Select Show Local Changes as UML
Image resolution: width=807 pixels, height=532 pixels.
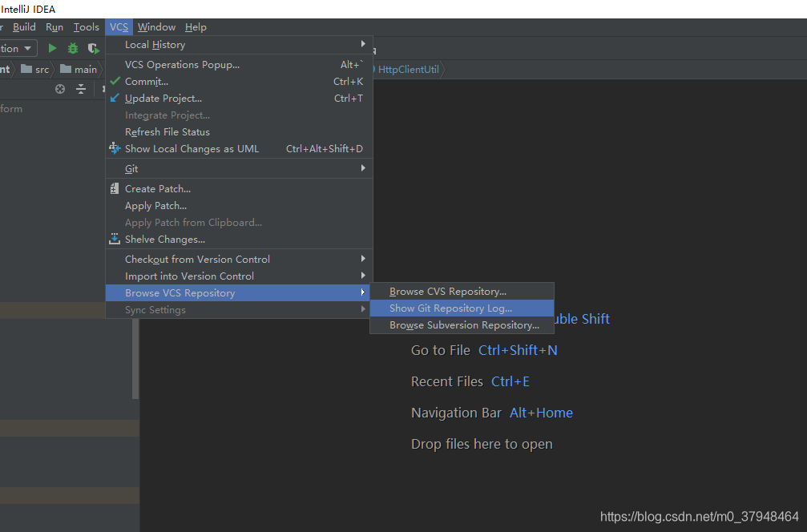[239, 149]
